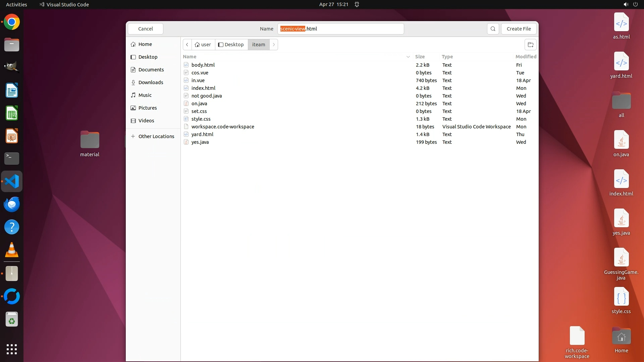Open Visual Studio Code from dock
Viewport: 644px width, 362px height.
point(12,182)
